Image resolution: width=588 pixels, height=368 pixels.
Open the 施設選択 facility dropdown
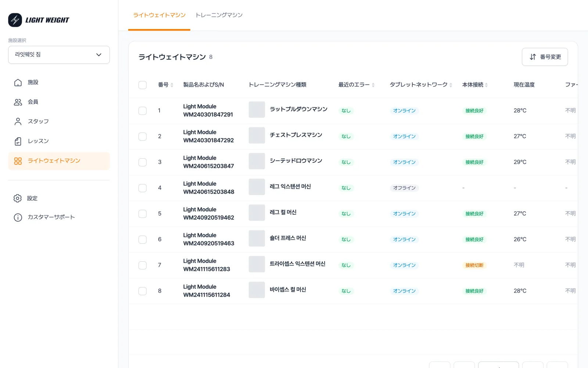point(59,55)
